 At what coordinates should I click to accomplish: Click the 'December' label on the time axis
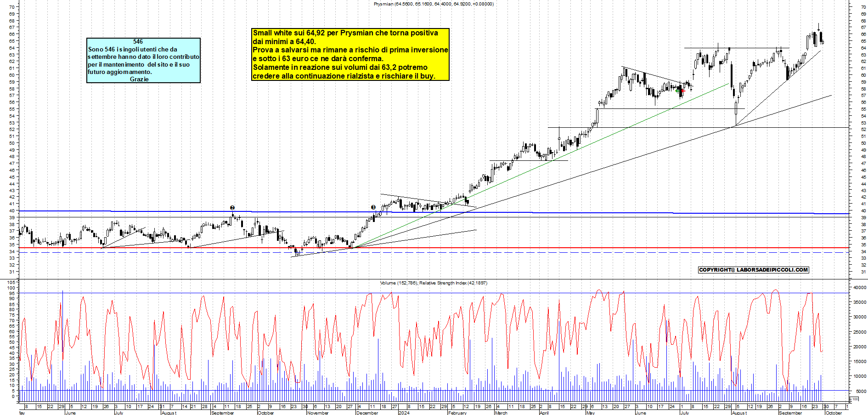coord(367,413)
